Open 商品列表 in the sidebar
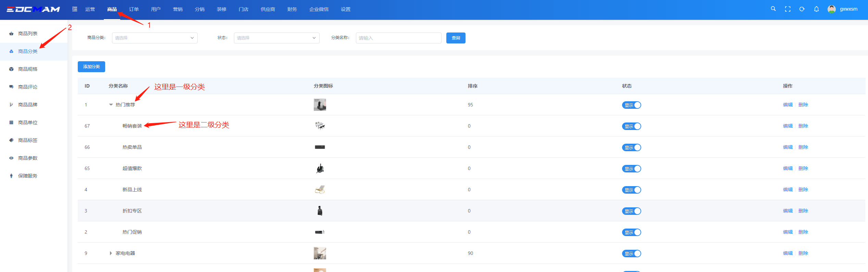This screenshot has height=272, width=868. (28, 34)
